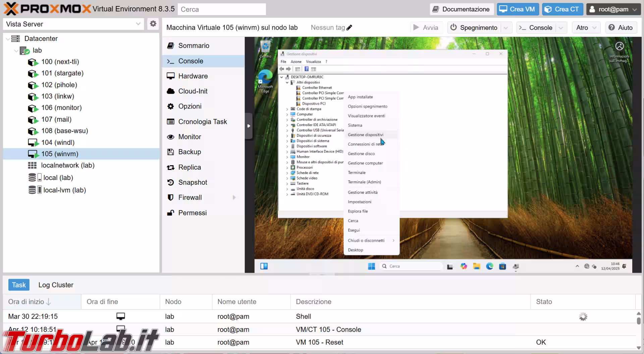Image resolution: width=644 pixels, height=354 pixels.
Task: Expand the noVNC side control panel handle
Action: click(x=249, y=126)
